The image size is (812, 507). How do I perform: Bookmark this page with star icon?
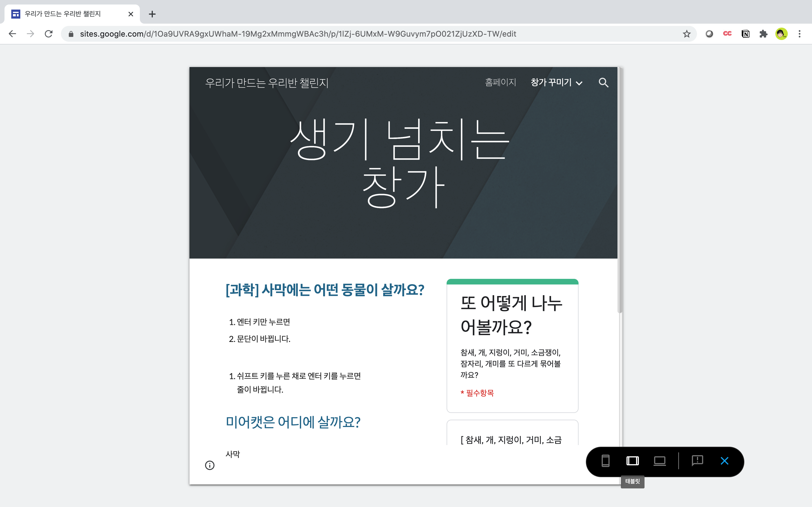tap(687, 34)
